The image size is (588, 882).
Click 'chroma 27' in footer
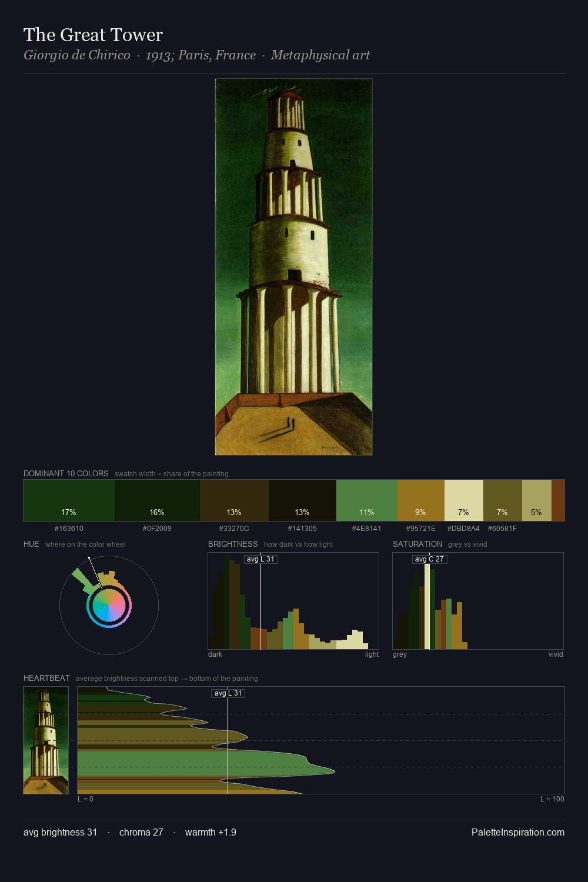click(x=141, y=832)
